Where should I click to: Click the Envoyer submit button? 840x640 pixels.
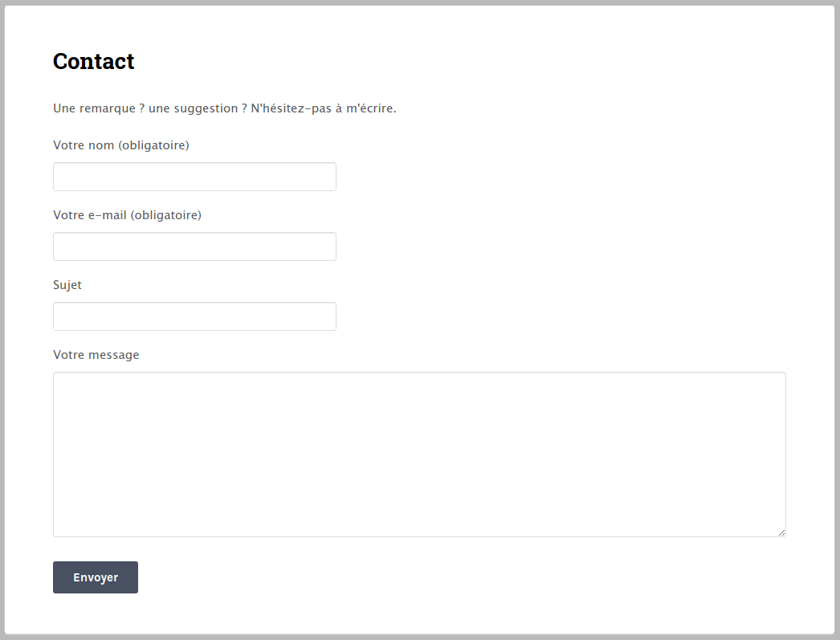click(x=95, y=577)
